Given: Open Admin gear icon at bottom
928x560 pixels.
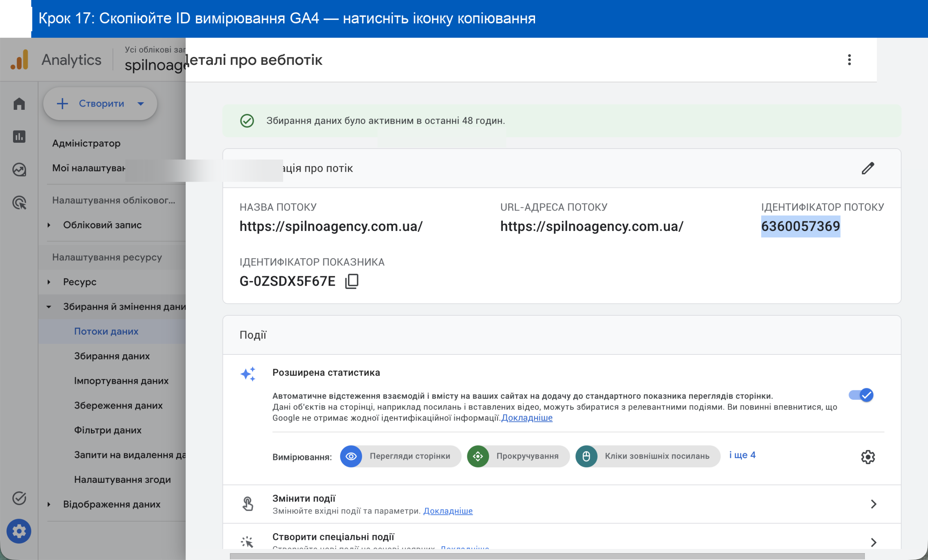Looking at the screenshot, I should pos(19,531).
